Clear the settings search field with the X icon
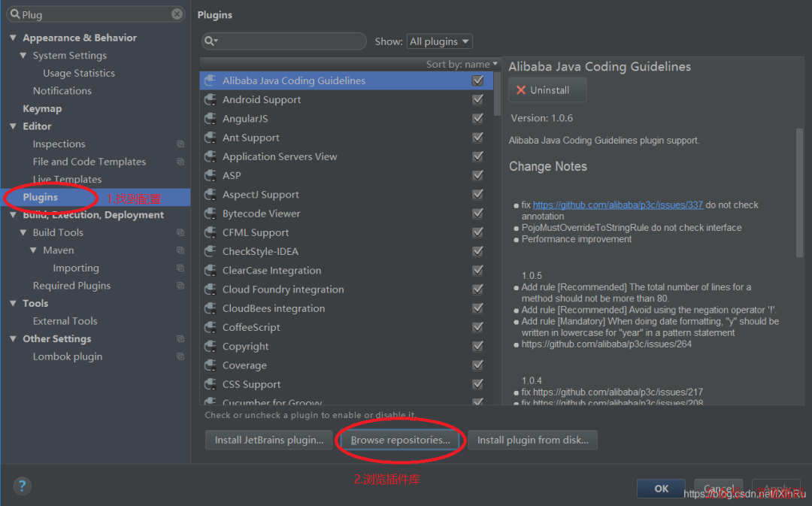This screenshot has height=506, width=812. pyautogui.click(x=177, y=14)
